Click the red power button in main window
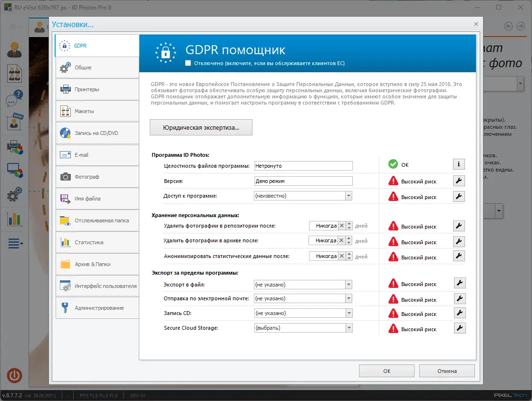 click(x=14, y=375)
